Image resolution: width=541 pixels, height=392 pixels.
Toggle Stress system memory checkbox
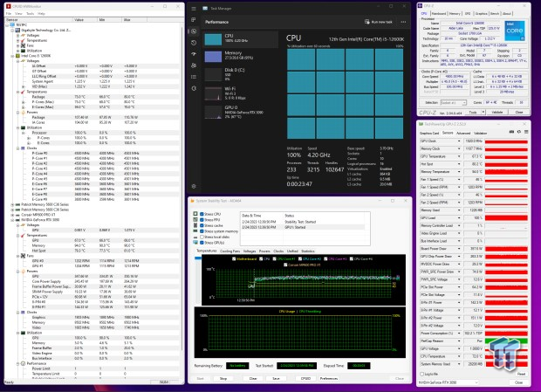[202, 231]
